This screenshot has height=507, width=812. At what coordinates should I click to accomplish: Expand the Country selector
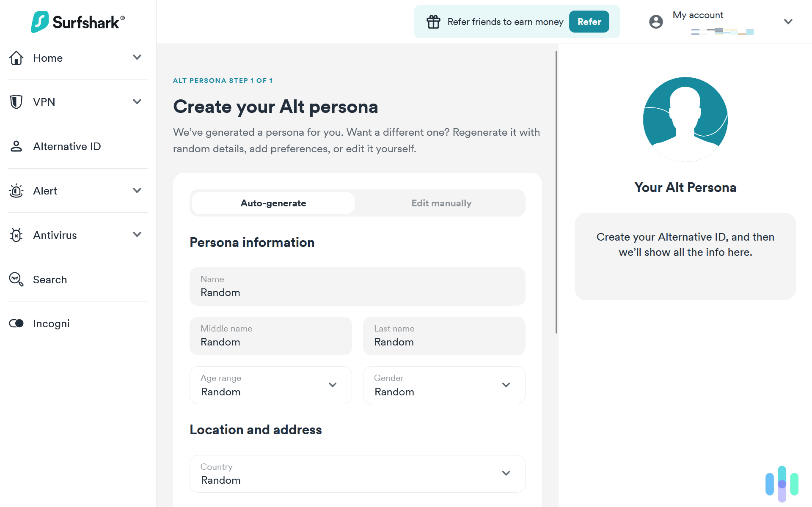(x=506, y=474)
